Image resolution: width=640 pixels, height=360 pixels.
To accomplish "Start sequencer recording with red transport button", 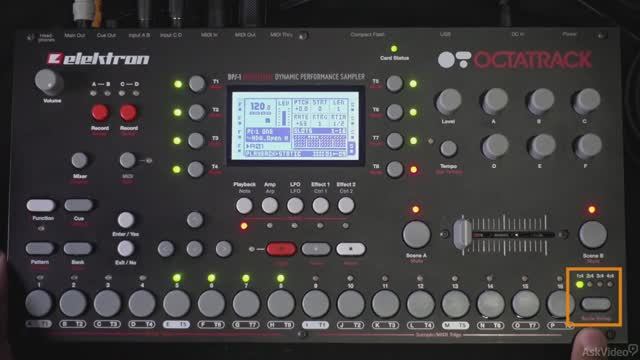I will pyautogui.click(x=281, y=249).
